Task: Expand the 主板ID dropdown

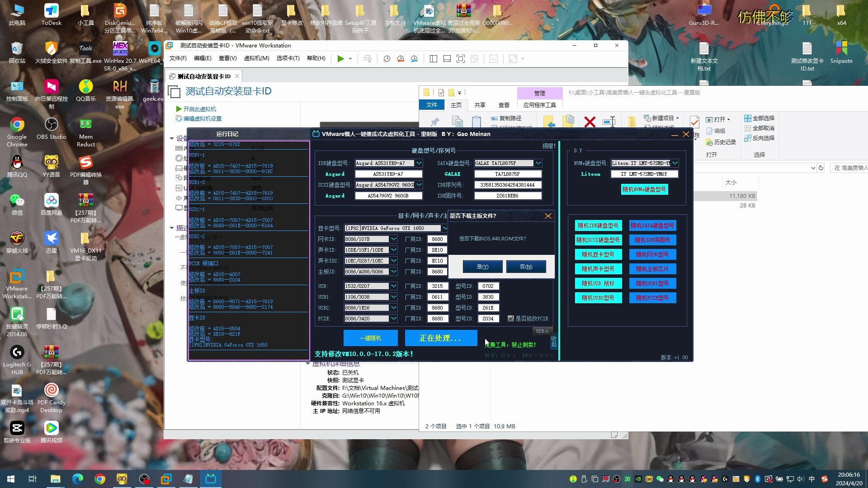Action: pyautogui.click(x=394, y=272)
